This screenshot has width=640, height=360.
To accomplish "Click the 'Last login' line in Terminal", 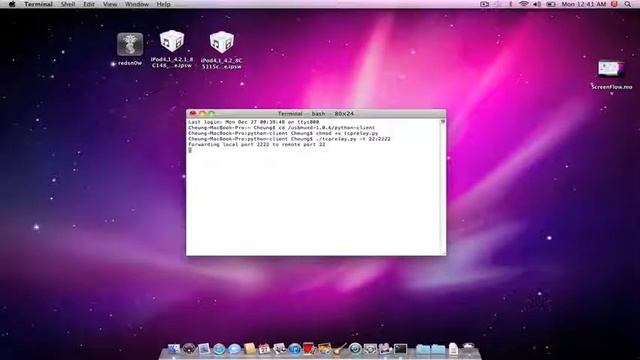I will (253, 122).
